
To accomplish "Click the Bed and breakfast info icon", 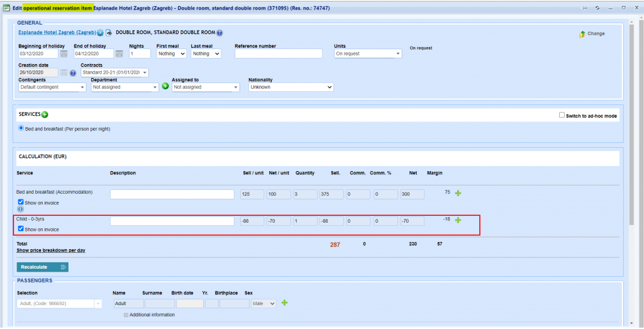I will (21, 209).
